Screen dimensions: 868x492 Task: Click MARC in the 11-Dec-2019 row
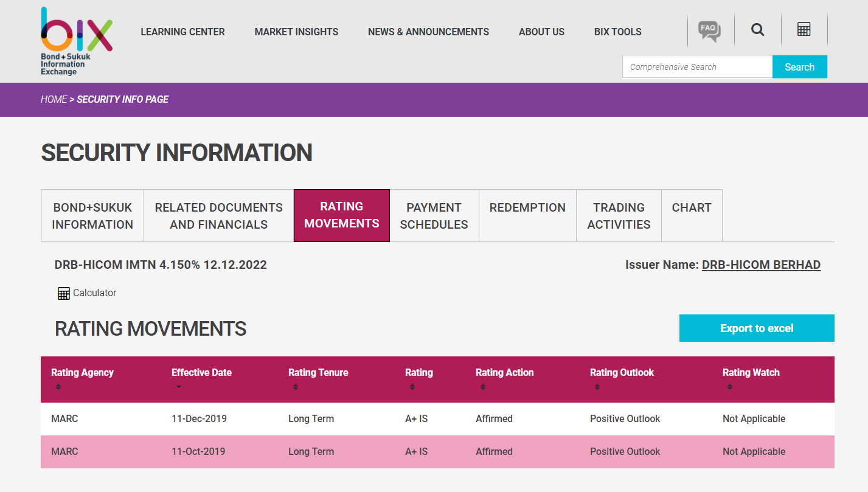point(64,419)
